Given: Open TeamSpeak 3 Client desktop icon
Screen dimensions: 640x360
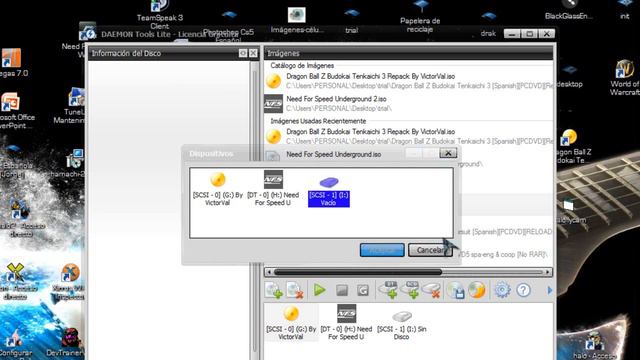Looking at the screenshot, I should (160, 16).
